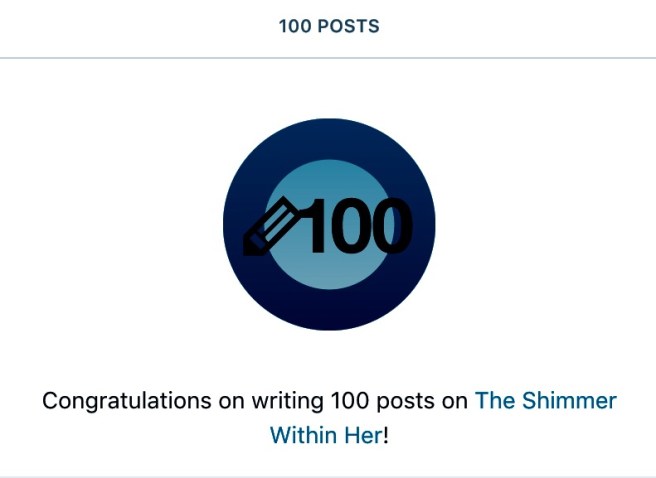Open The Shimmer Within Her blog link
656x478 pixels.
[545, 401]
